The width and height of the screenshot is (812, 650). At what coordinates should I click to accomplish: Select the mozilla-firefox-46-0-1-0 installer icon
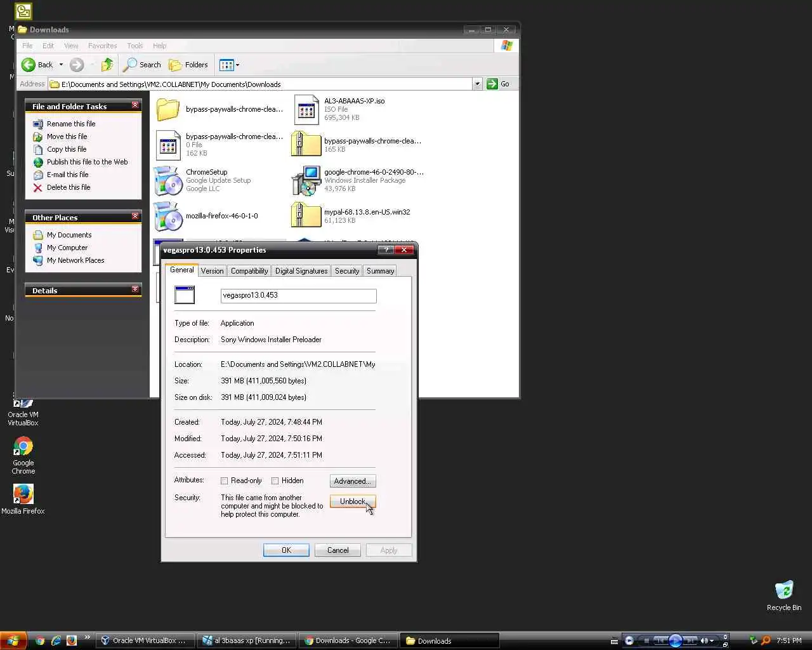tap(168, 216)
